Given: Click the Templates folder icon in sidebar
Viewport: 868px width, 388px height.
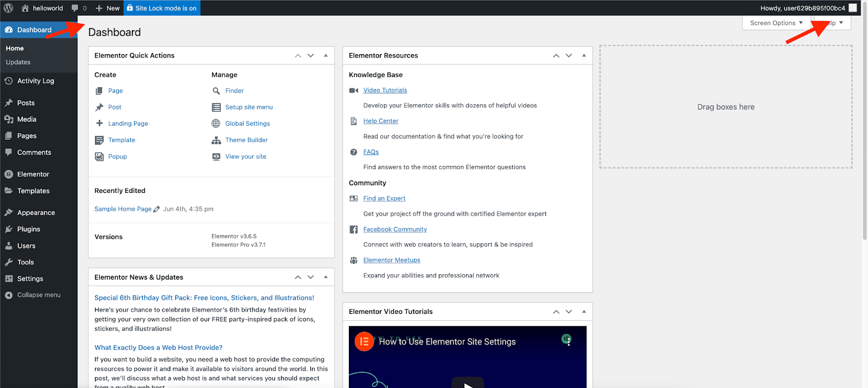Looking at the screenshot, I should point(9,191).
